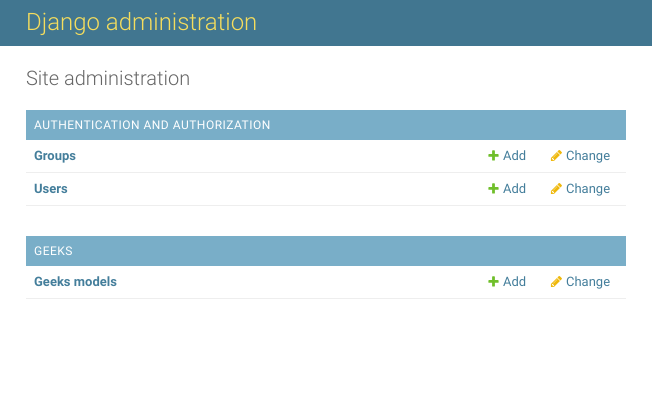Open the GEEKS app section link
The height and width of the screenshot is (402, 652).
(x=53, y=251)
